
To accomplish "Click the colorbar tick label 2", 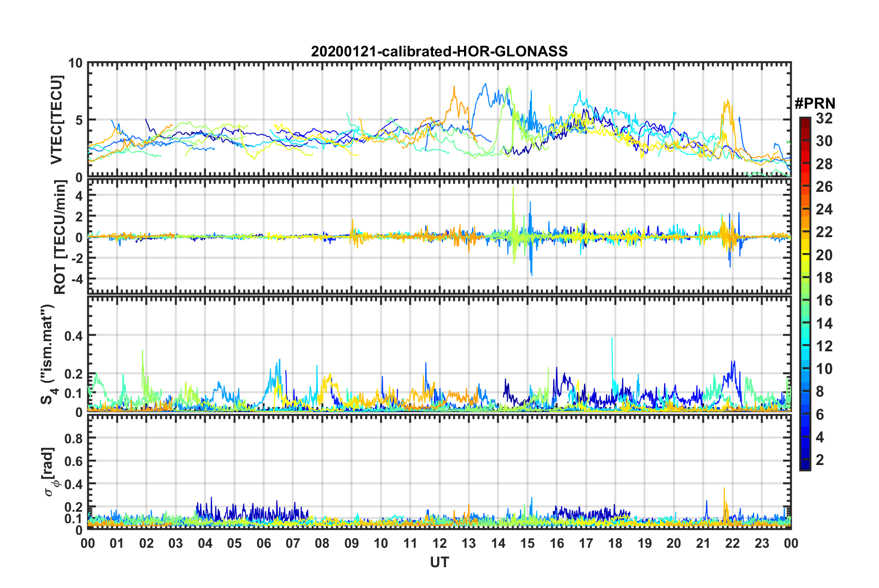I will (820, 460).
